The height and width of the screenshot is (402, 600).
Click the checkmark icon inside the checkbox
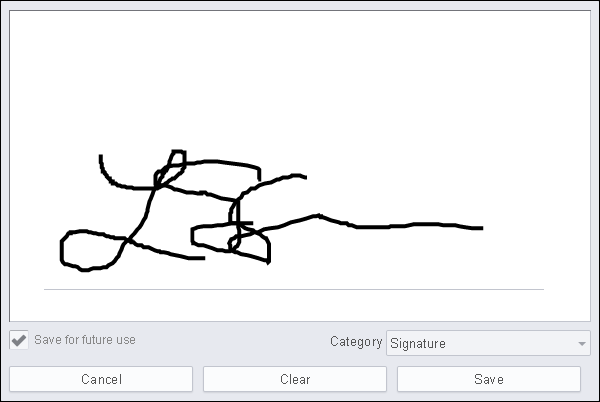pyautogui.click(x=19, y=340)
